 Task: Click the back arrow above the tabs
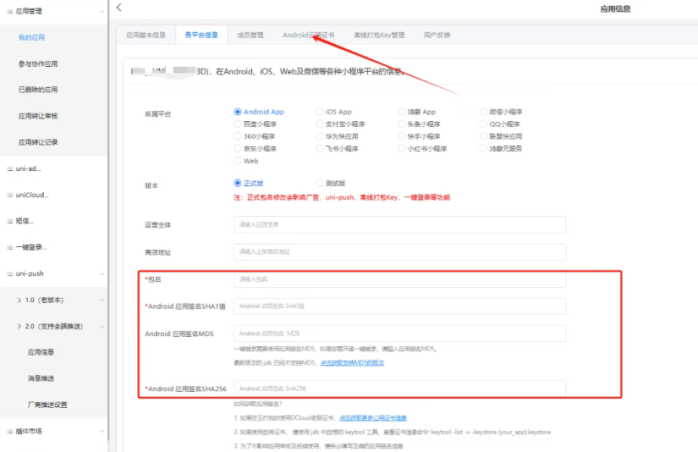pos(119,8)
